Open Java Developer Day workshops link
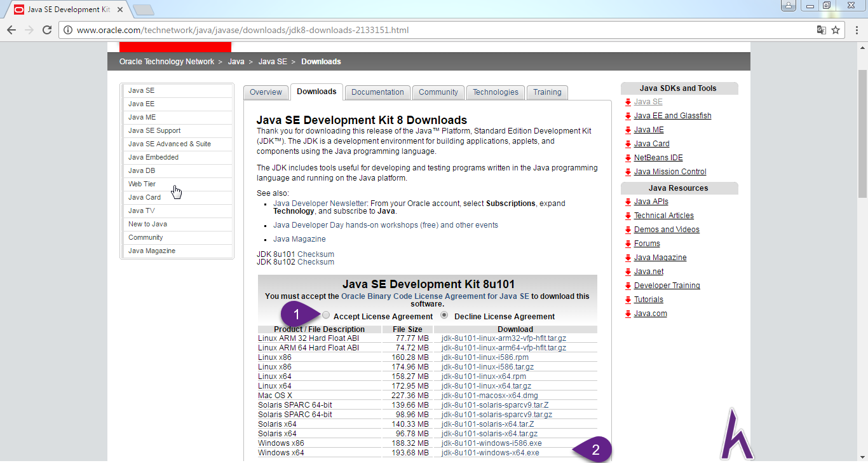The image size is (868, 463). [x=386, y=225]
